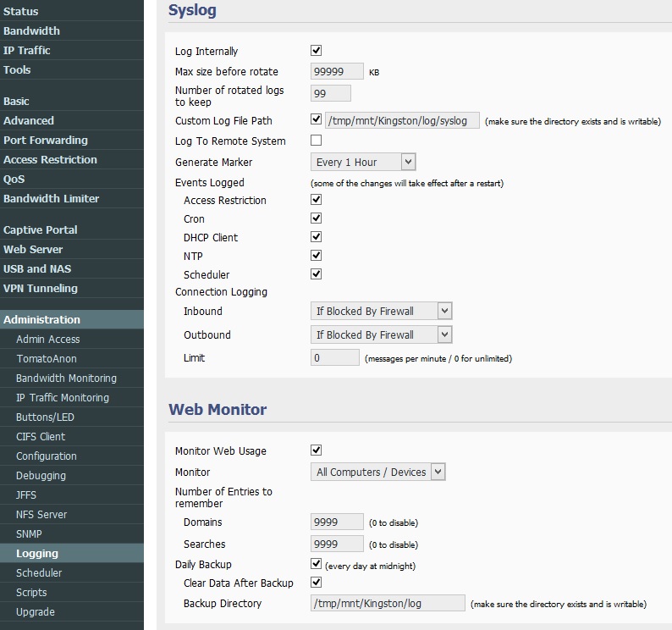Open the Web Server section
Image resolution: width=672 pixels, height=630 pixels.
point(72,249)
